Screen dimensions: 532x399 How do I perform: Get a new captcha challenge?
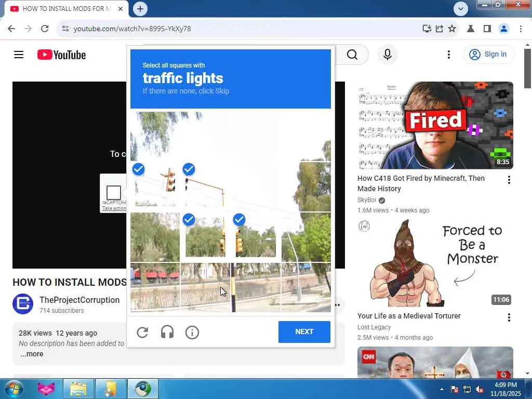pyautogui.click(x=142, y=332)
